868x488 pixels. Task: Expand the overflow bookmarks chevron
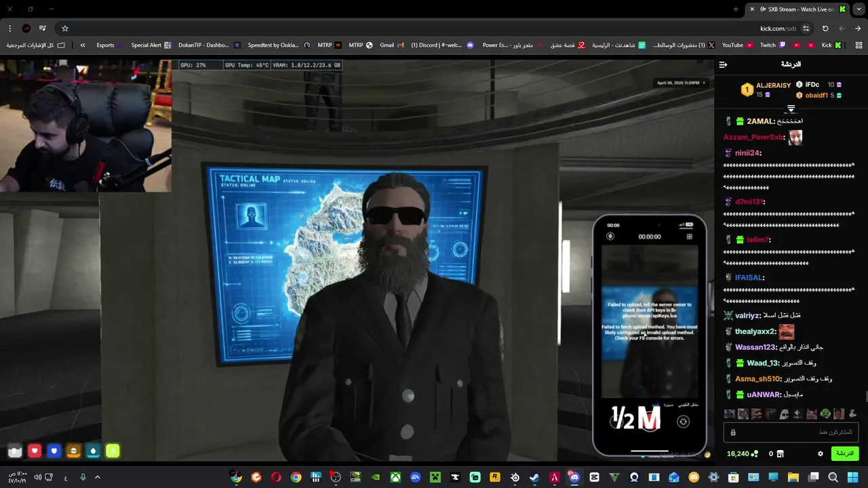[83, 45]
